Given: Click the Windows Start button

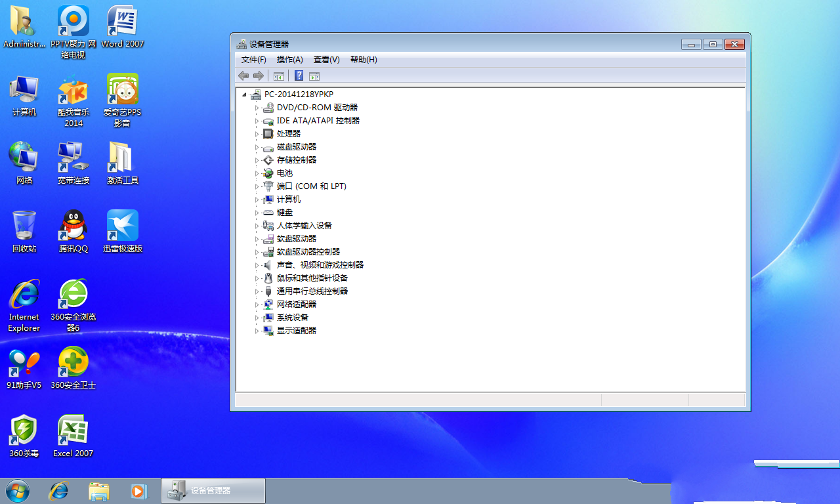Looking at the screenshot, I should tap(17, 490).
